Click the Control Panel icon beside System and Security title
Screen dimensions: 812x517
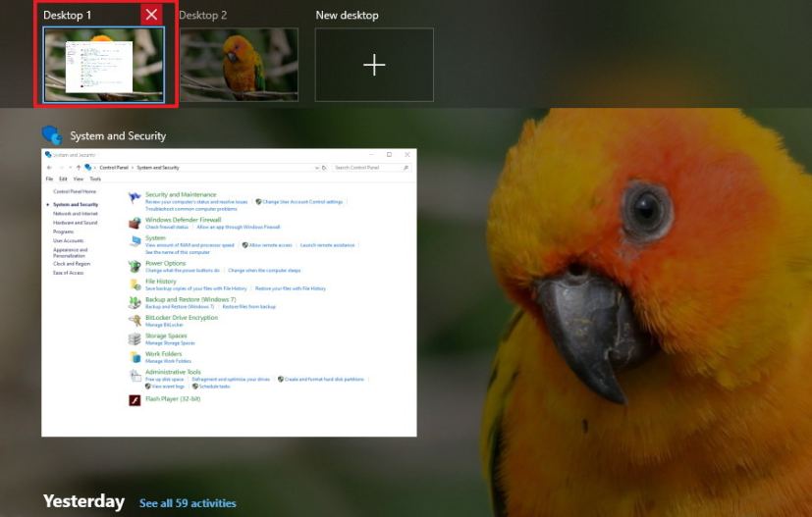pos(52,135)
